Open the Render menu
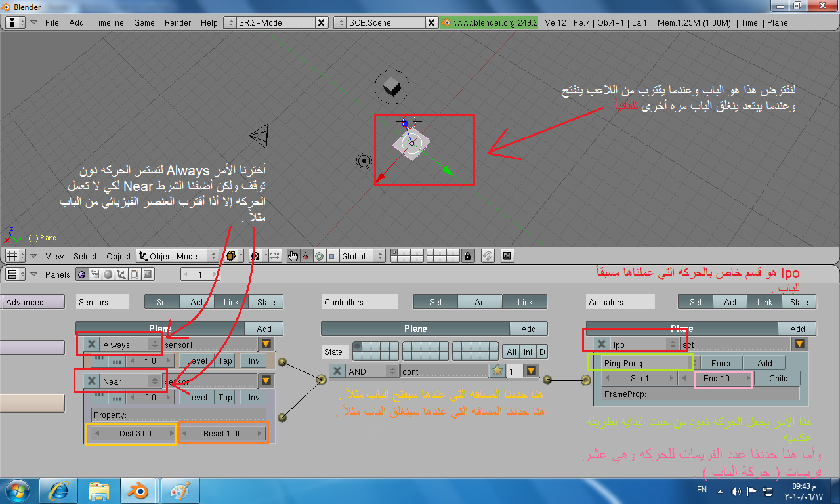840x504 pixels. click(178, 22)
